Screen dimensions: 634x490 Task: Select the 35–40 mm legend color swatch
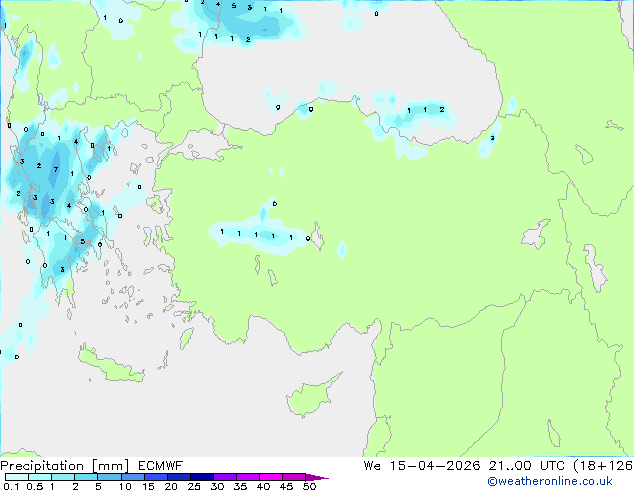(248, 477)
